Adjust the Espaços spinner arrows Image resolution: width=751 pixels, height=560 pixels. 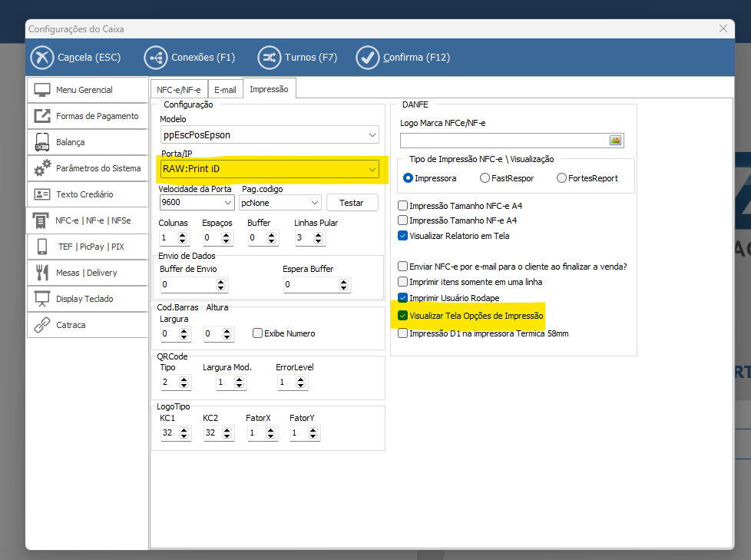coord(226,237)
